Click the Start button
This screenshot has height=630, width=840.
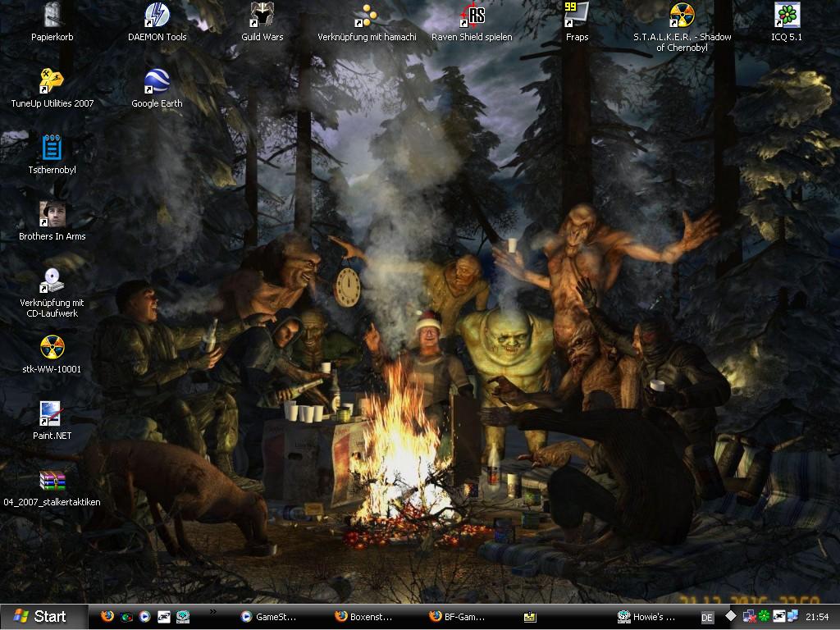[43, 617]
